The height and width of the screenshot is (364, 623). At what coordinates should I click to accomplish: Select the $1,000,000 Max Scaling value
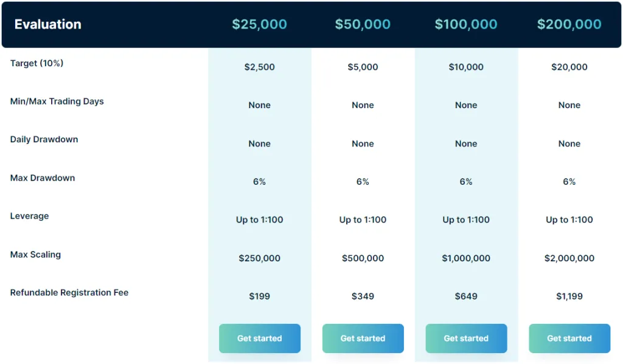coord(466,258)
